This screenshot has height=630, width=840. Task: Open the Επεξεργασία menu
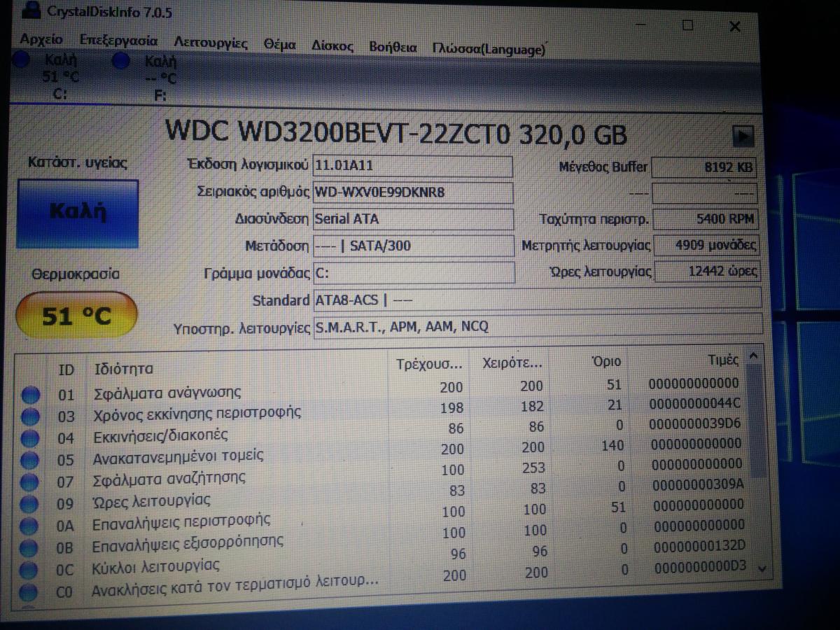pyautogui.click(x=118, y=41)
